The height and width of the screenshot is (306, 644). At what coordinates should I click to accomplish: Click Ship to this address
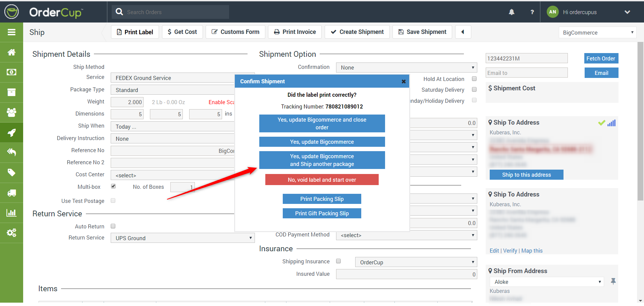(527, 175)
